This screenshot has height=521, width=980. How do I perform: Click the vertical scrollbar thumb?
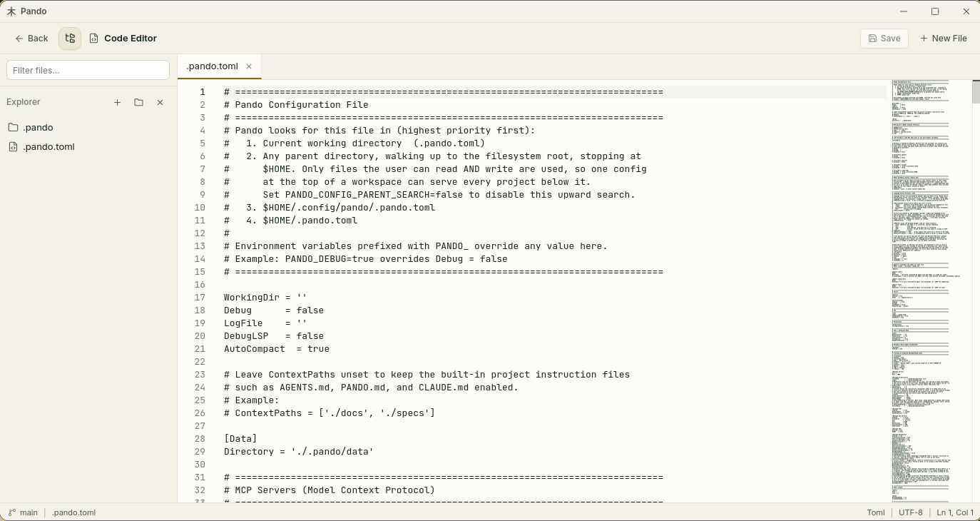coord(976,91)
